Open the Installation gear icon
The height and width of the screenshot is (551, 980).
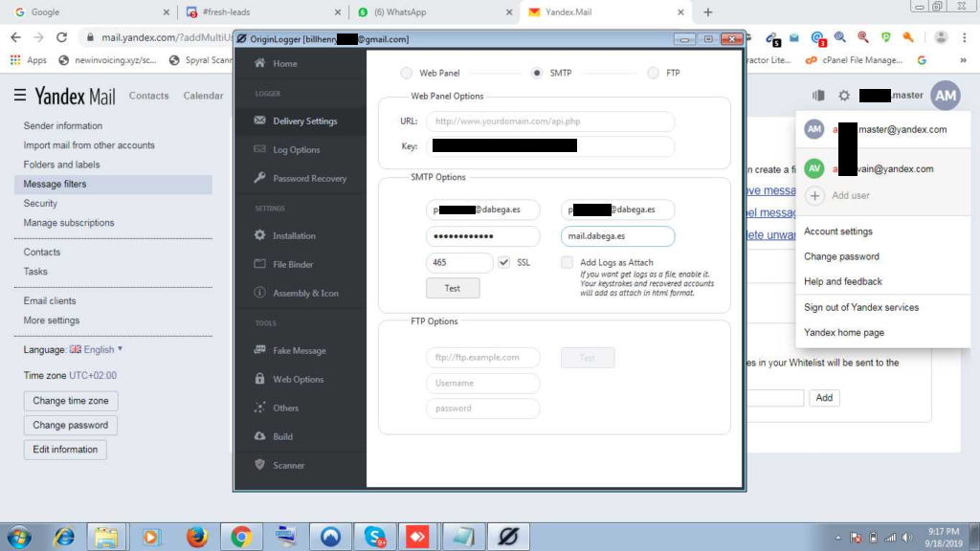[260, 235]
